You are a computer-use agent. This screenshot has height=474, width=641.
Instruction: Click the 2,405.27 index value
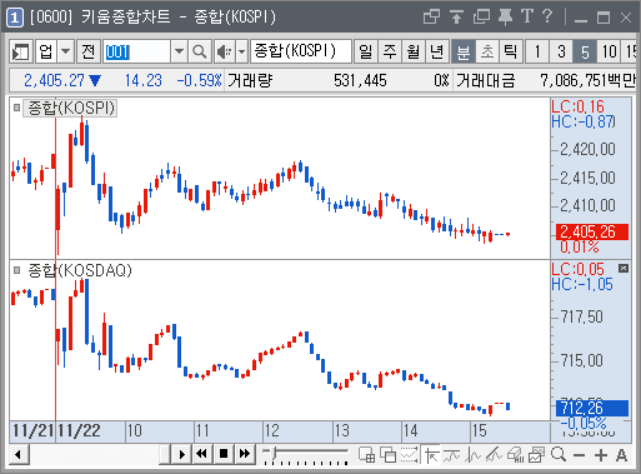pos(54,81)
